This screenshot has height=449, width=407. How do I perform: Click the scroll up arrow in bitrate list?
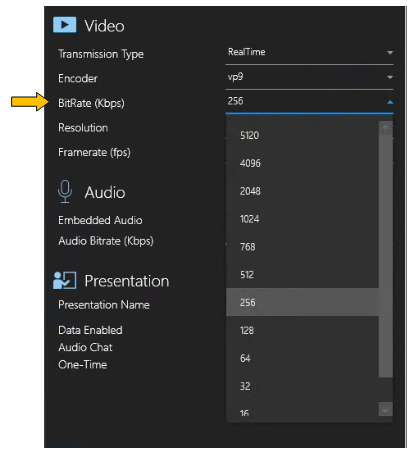[385, 129]
